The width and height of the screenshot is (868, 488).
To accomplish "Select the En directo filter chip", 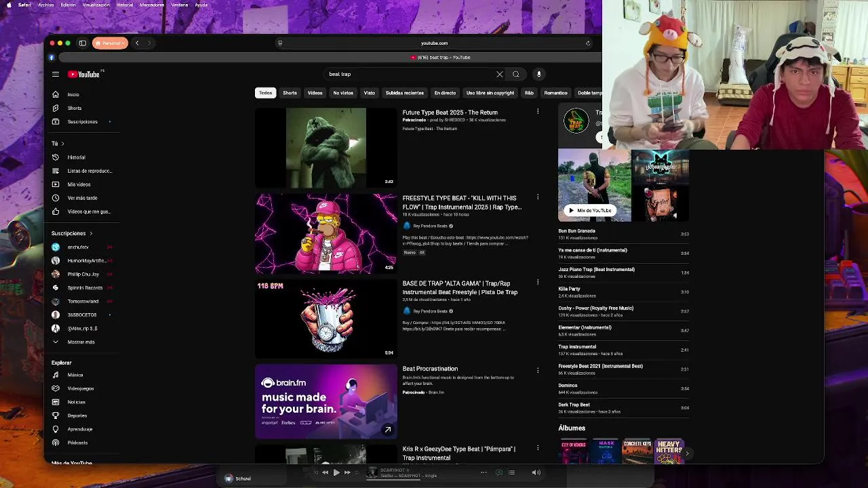I will click(445, 93).
